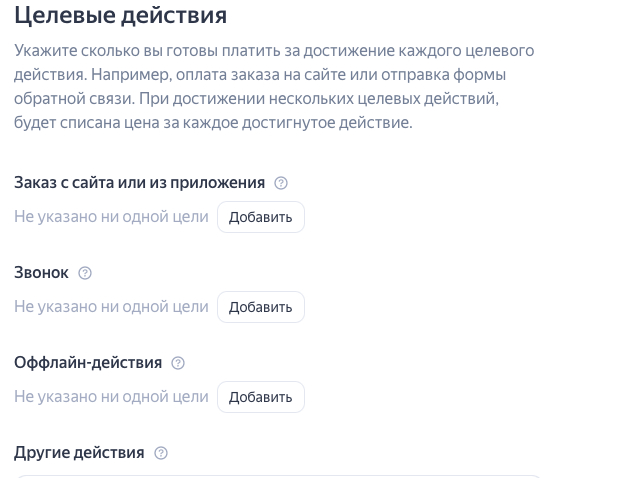This screenshot has height=478, width=621.
Task: Show the hint icon for "Оффлайн-действия"
Action: [x=178, y=363]
